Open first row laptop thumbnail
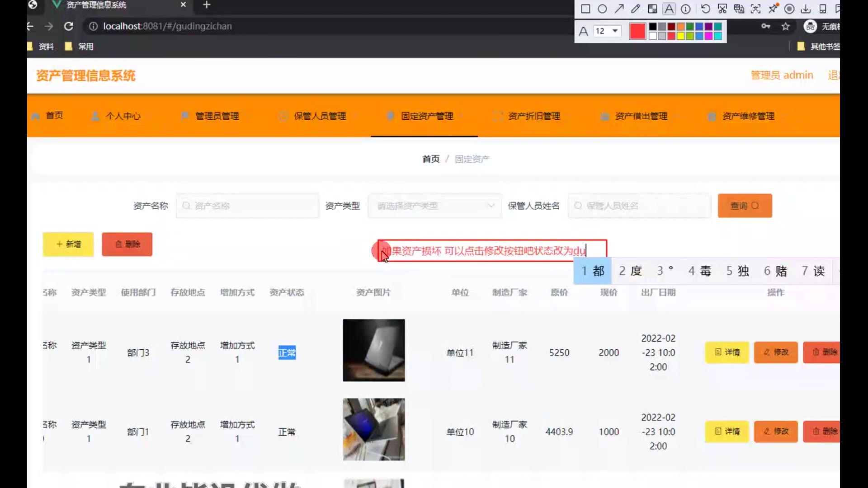868x488 pixels. [x=373, y=350]
